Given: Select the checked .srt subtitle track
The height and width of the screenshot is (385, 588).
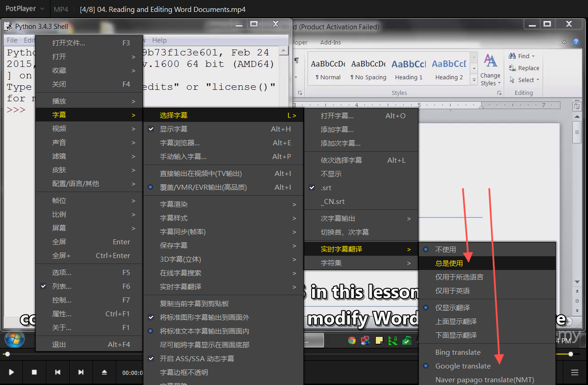Looking at the screenshot, I should [x=361, y=188].
